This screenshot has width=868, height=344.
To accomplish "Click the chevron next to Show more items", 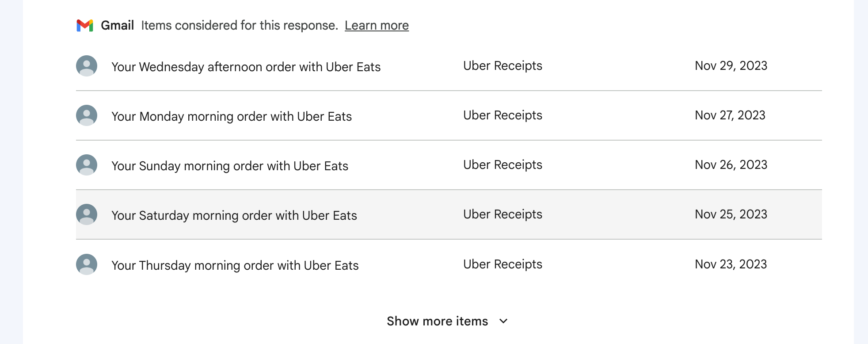I will (x=503, y=321).
